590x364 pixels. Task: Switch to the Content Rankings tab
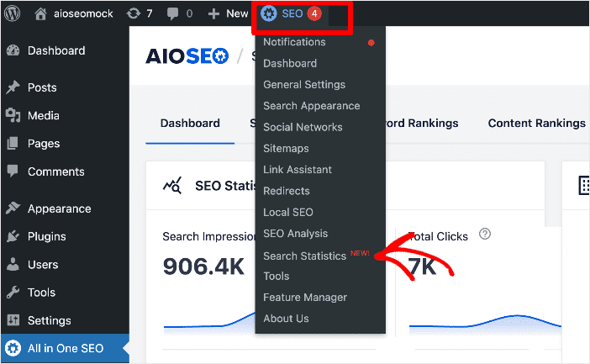point(536,123)
